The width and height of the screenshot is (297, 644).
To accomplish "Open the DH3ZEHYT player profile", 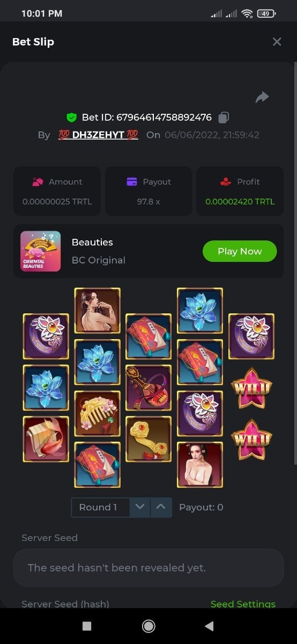I will click(x=98, y=135).
